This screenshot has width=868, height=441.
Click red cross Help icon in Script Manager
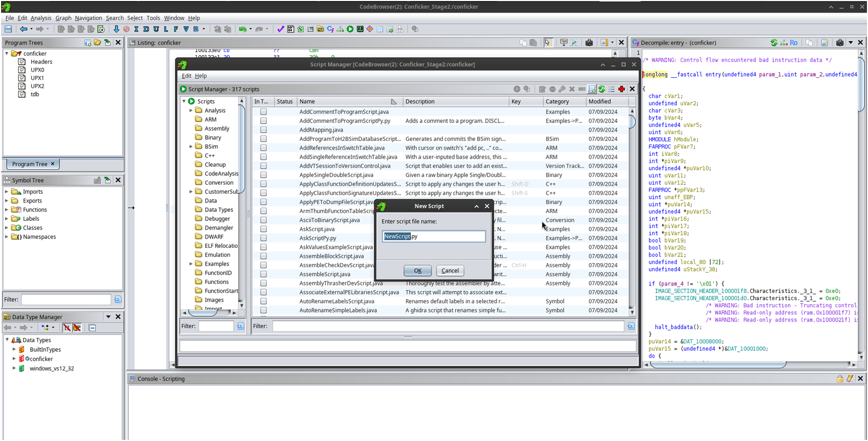tap(622, 89)
